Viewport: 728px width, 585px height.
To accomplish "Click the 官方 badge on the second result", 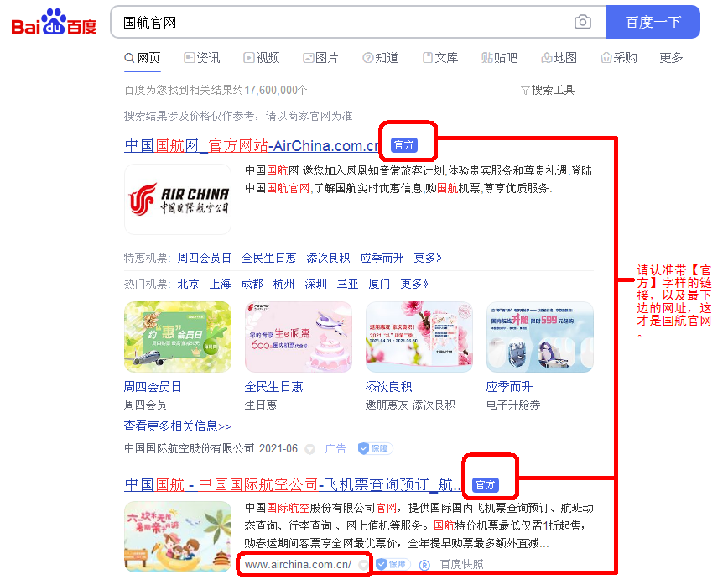I will pyautogui.click(x=485, y=485).
